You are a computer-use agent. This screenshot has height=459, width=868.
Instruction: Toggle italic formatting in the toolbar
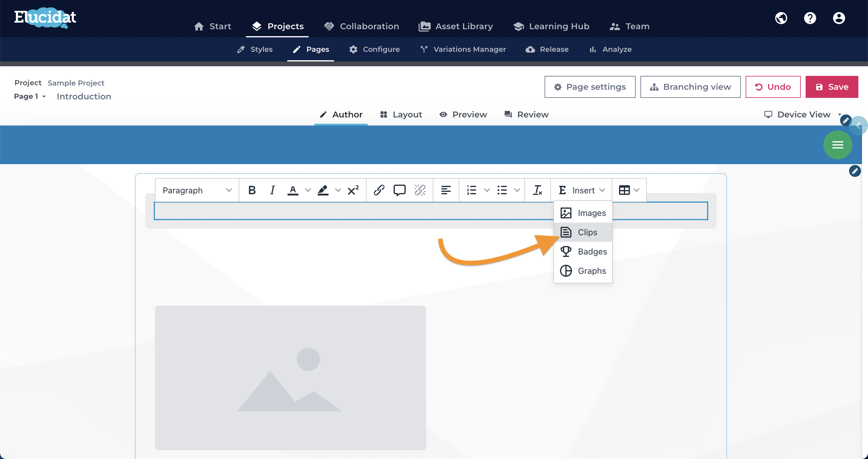tap(272, 190)
